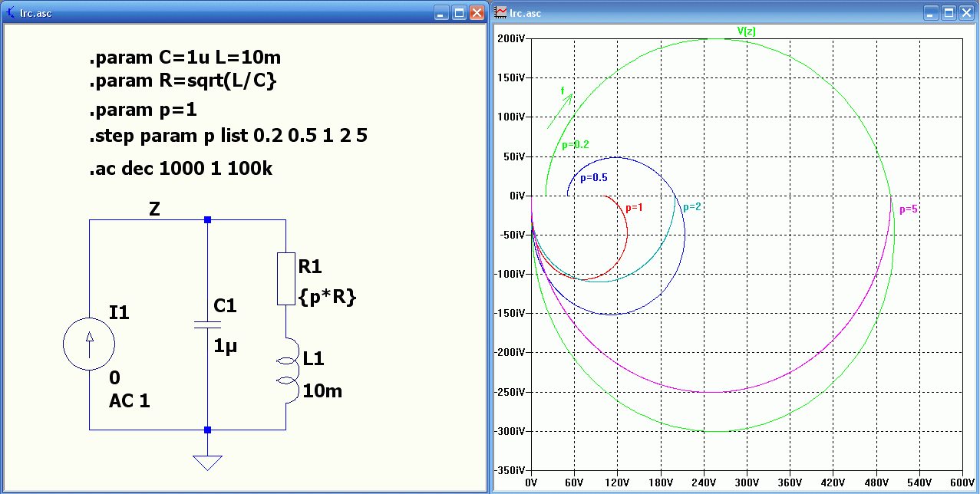Maximize the waveform lrc.asc window
Viewport: 980px width, 494px height.
point(949,13)
